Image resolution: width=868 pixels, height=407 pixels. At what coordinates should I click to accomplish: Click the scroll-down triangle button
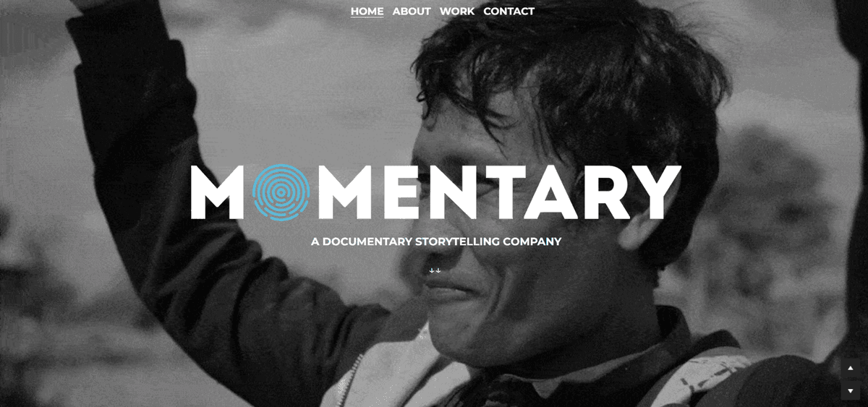click(851, 391)
